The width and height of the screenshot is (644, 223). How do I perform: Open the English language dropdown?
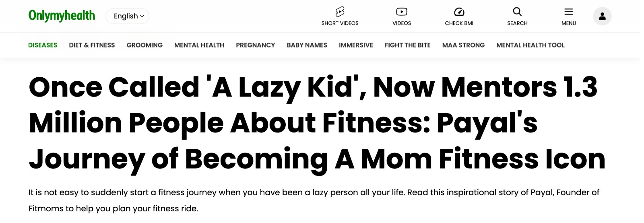[x=127, y=16]
